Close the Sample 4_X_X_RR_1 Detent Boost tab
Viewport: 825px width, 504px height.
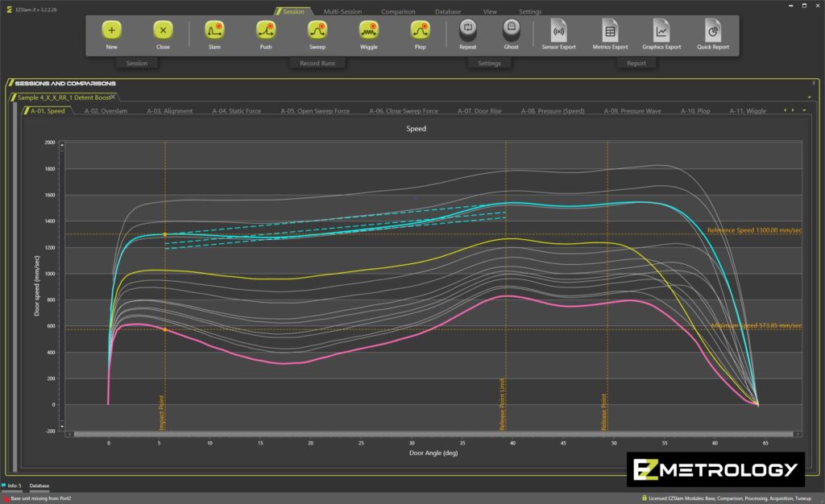114,97
